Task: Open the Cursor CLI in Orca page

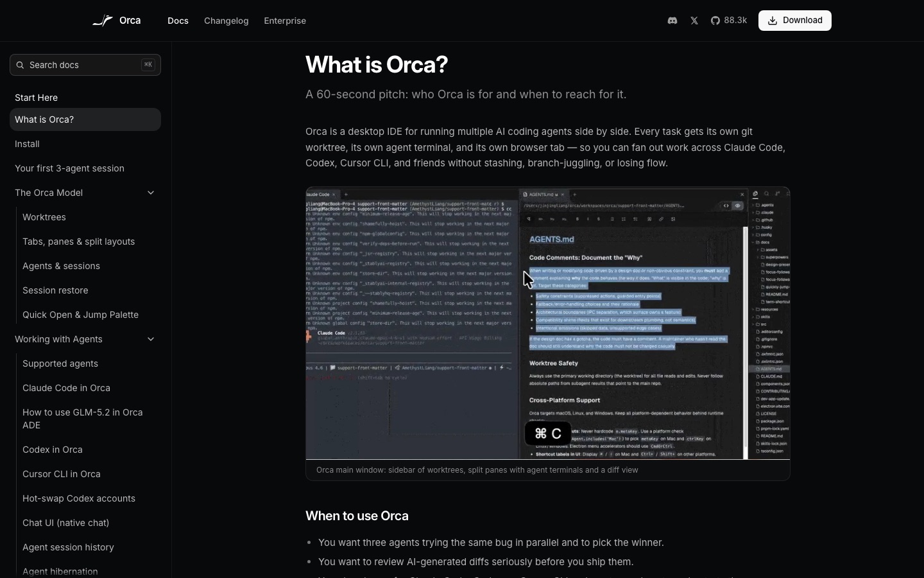Action: tap(62, 474)
